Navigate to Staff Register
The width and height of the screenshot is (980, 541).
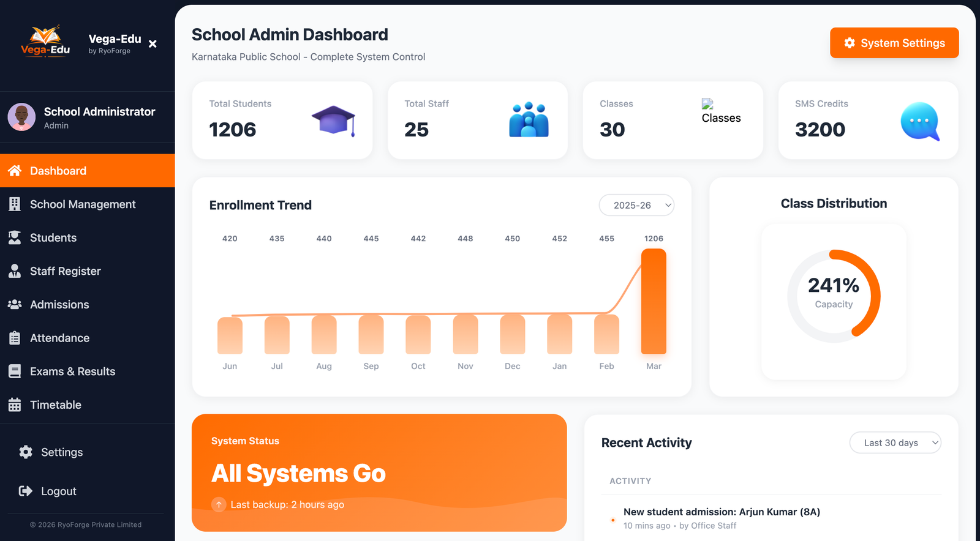pos(88,271)
